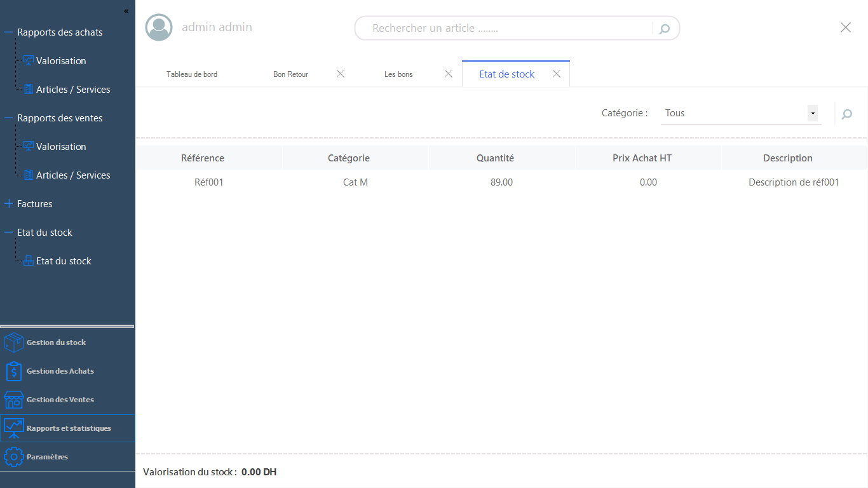Open Gestion des Ventes module
Image resolution: width=868 pixels, height=488 pixels.
click(x=60, y=400)
